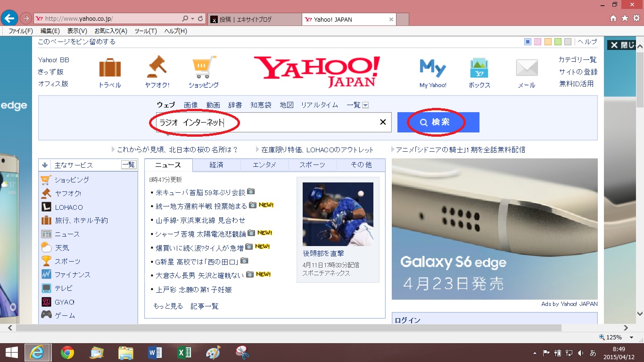Open the Box (ボックス) icon
The height and width of the screenshot is (362, 644).
click(479, 73)
